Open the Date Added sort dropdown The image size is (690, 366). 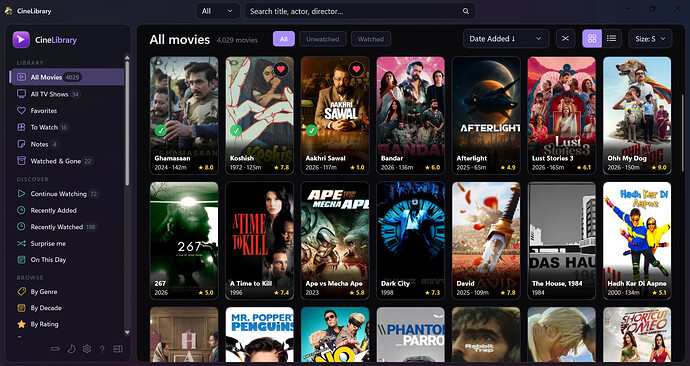[506, 39]
